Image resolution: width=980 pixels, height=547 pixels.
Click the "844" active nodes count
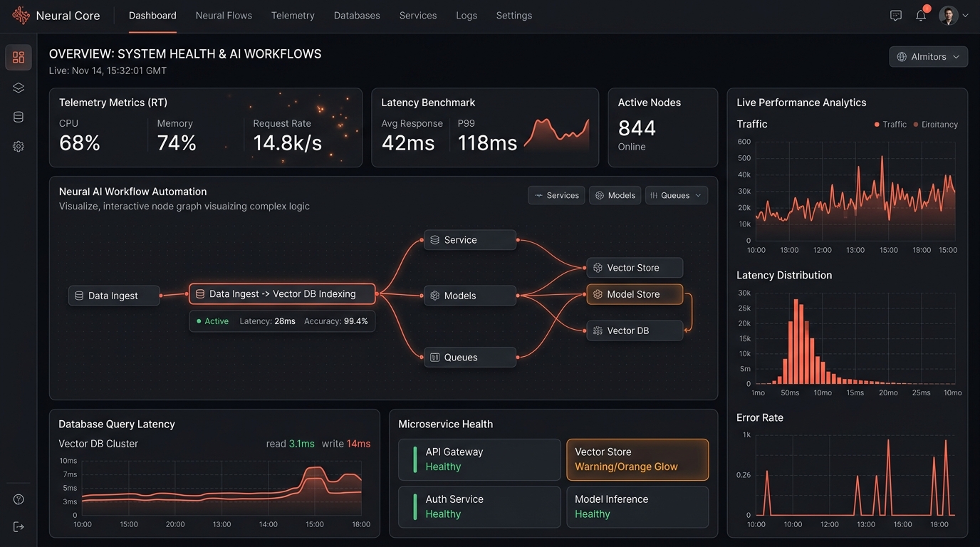click(x=637, y=128)
